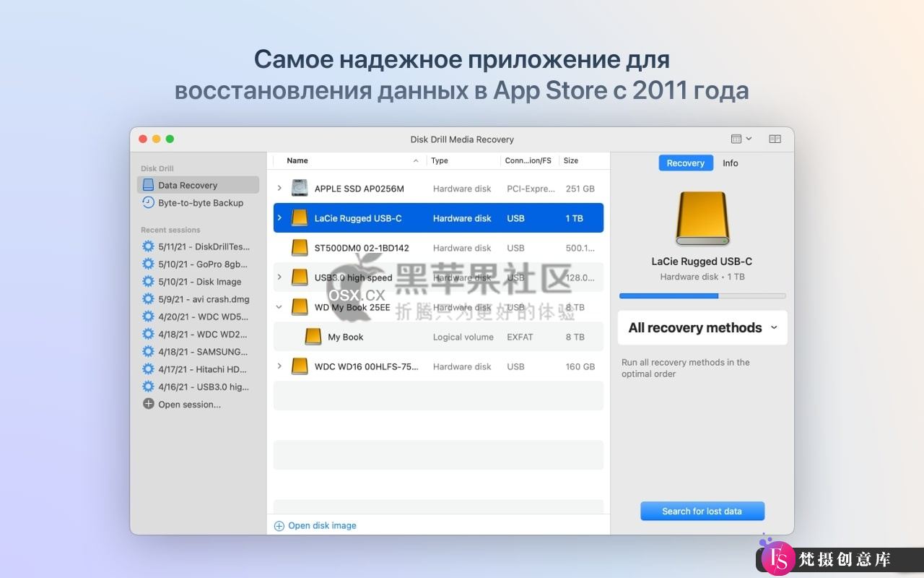Click gear icon for 4/18/21 SAMSUNG session
Image resolution: width=924 pixels, height=578 pixels.
(x=148, y=351)
